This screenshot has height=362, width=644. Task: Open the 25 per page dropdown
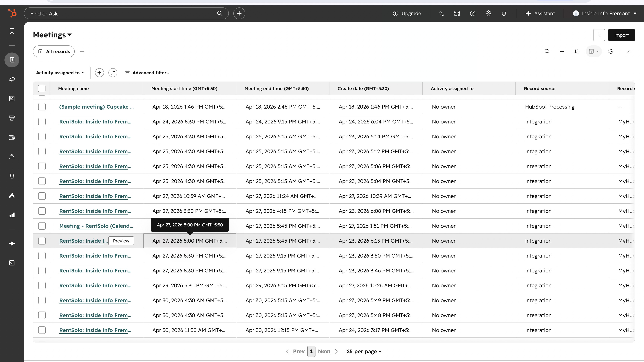tap(364, 352)
